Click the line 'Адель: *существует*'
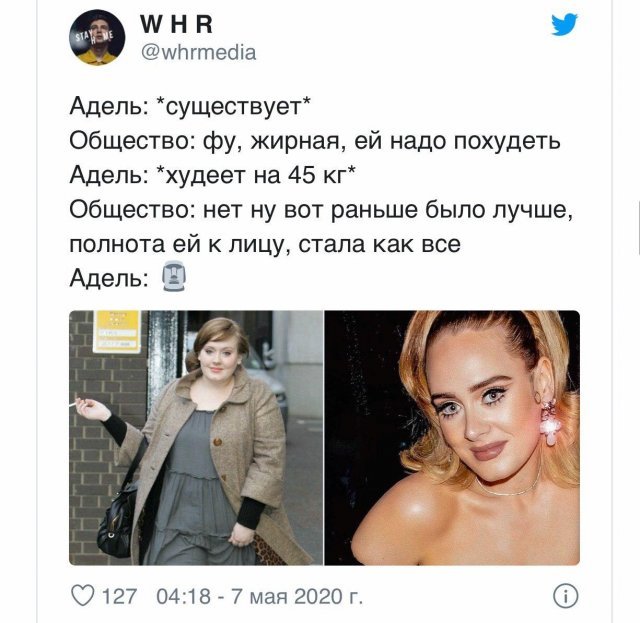Image resolution: width=640 pixels, height=623 pixels. [x=190, y=107]
